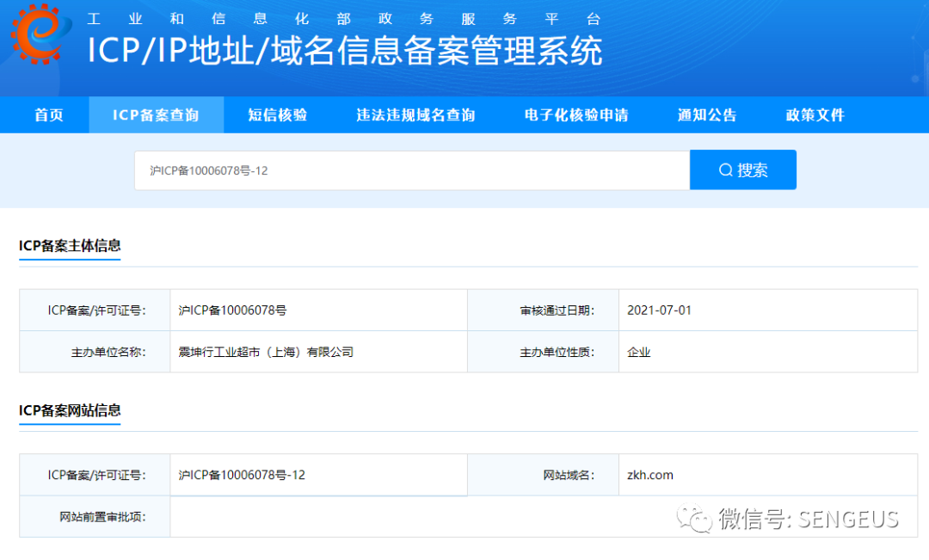Image resolution: width=929 pixels, height=560 pixels.
Task: Go to 违法违规域名查询 tab
Action: (416, 115)
